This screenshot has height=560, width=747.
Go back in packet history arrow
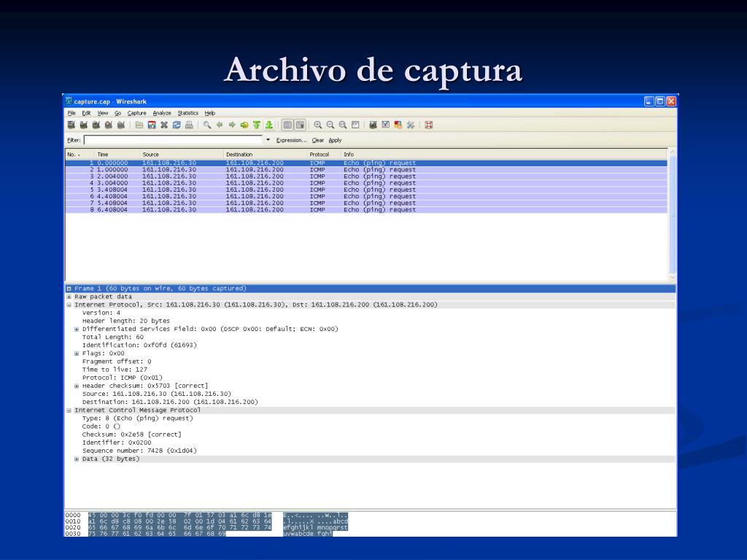220,125
